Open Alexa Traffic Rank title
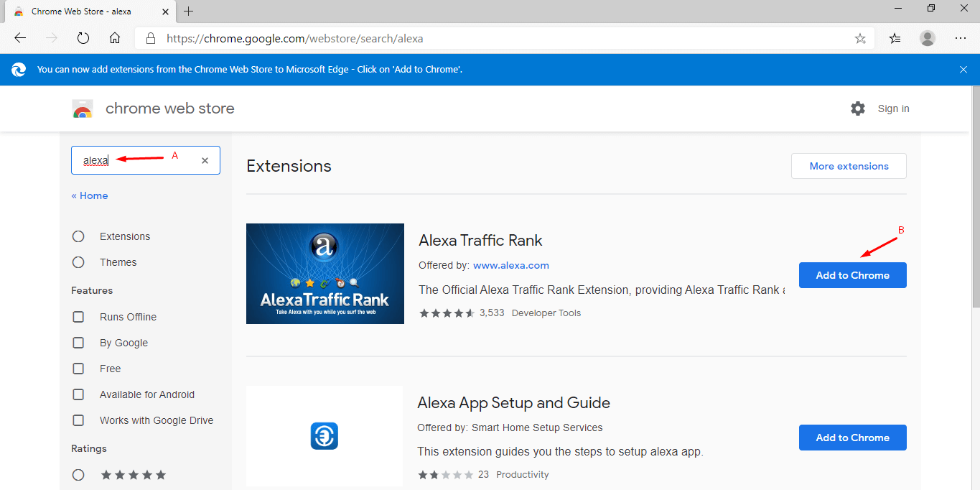980x490 pixels. [x=481, y=241]
